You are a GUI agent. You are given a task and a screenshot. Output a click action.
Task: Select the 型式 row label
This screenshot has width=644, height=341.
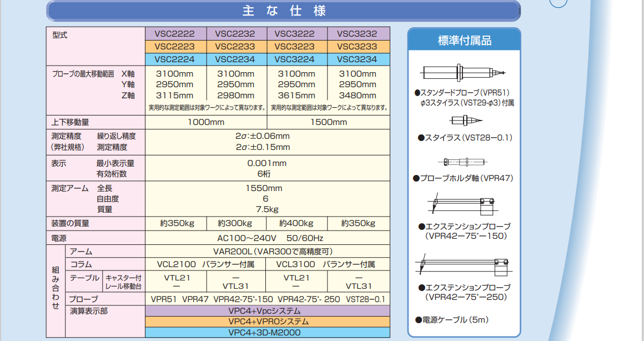coord(60,36)
